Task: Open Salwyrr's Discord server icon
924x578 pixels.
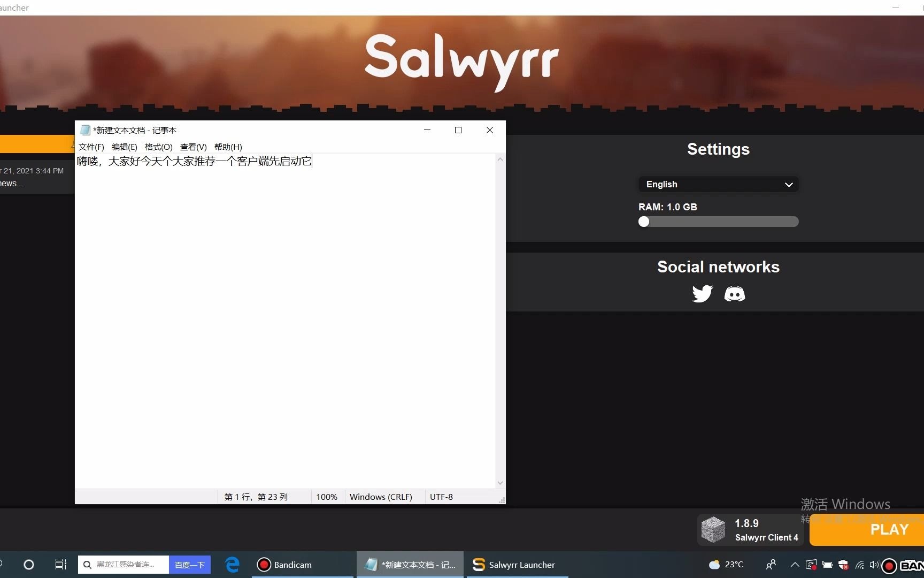Action: click(734, 293)
